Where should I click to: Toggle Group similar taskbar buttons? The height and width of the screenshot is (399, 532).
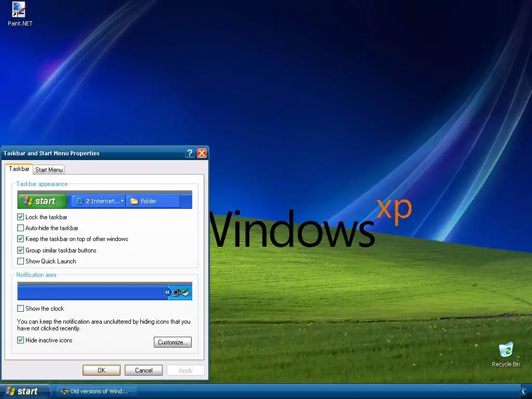pos(20,250)
